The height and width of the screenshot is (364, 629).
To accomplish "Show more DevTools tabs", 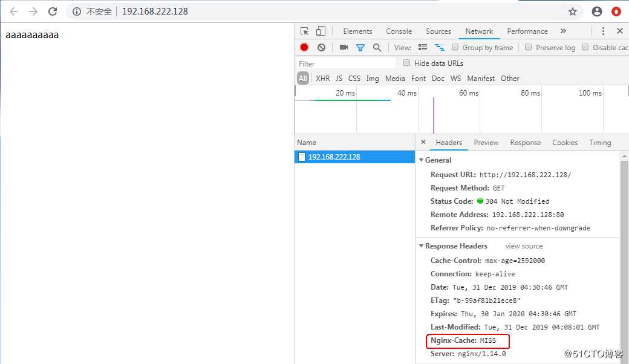I will tap(563, 31).
